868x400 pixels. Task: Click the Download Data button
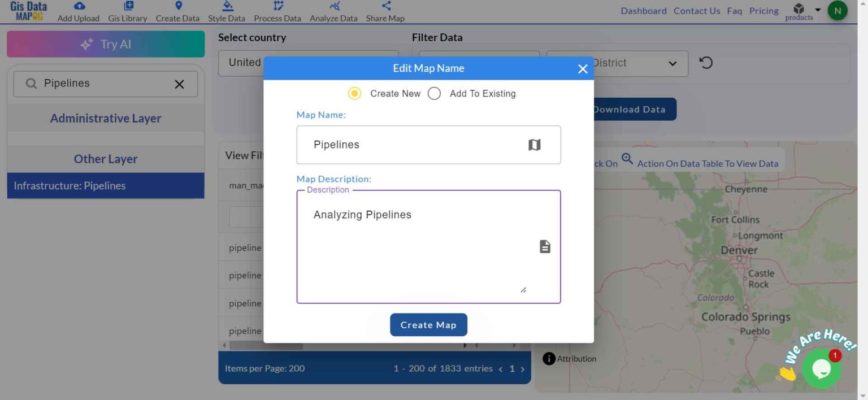629,110
